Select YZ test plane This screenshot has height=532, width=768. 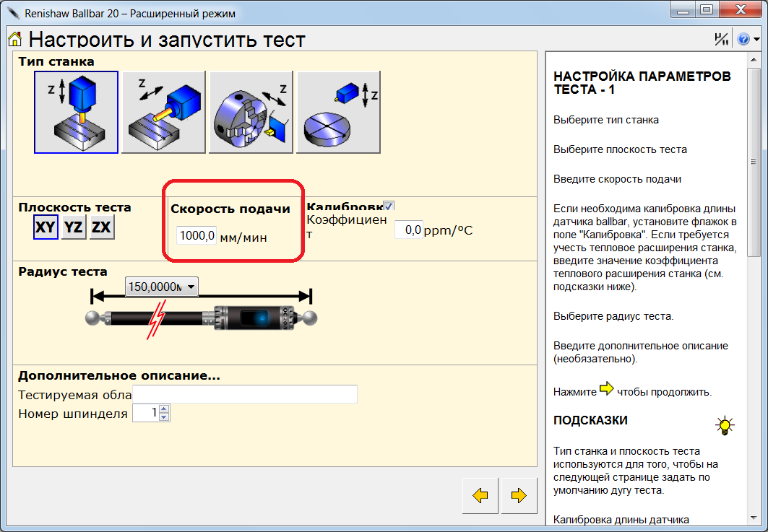(x=74, y=227)
